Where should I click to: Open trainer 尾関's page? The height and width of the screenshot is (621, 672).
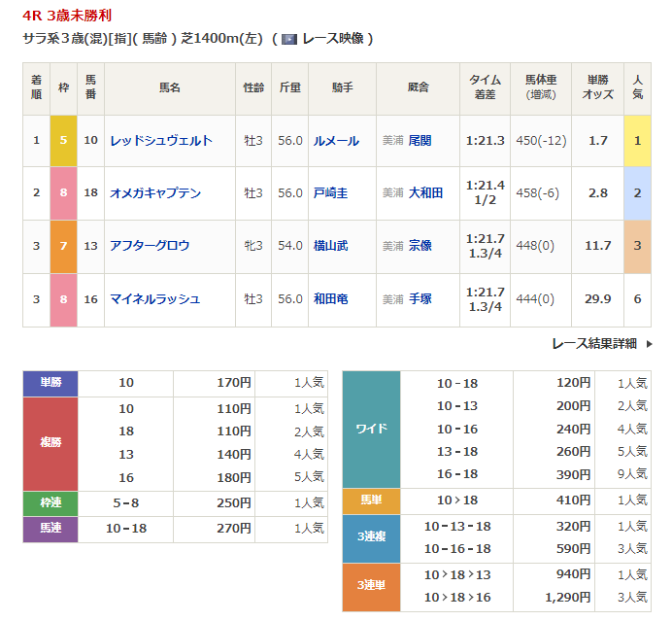420,141
